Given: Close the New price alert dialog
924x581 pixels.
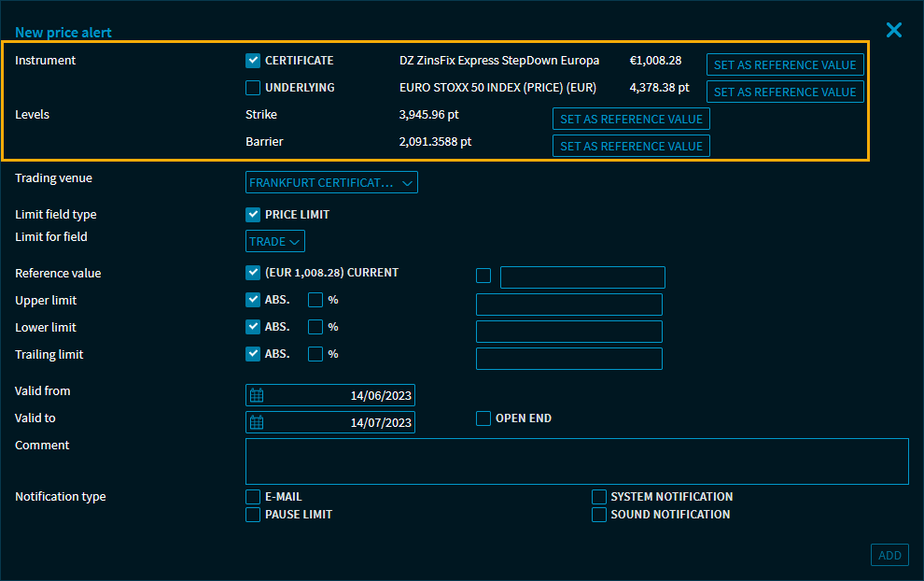Looking at the screenshot, I should [893, 31].
